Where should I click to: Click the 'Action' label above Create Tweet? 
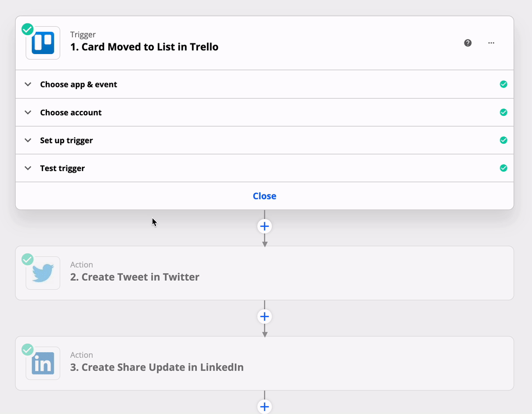pyautogui.click(x=81, y=265)
